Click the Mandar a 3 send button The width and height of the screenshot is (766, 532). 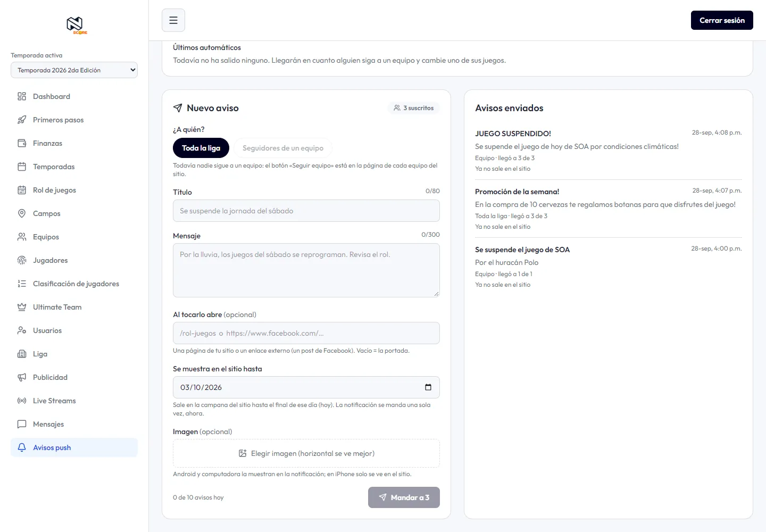click(404, 497)
